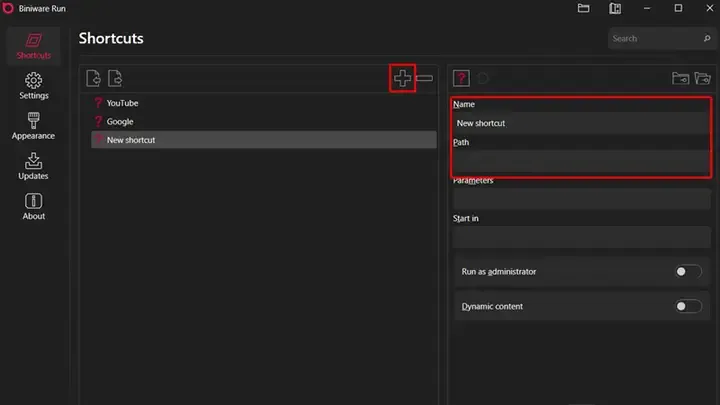Open the Settings tab in sidebar
The width and height of the screenshot is (720, 405).
click(x=33, y=86)
